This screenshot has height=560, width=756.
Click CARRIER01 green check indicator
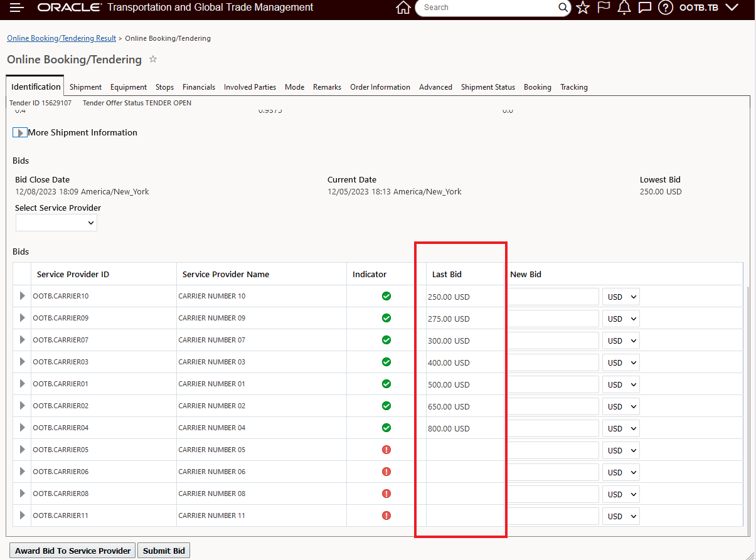coord(386,384)
